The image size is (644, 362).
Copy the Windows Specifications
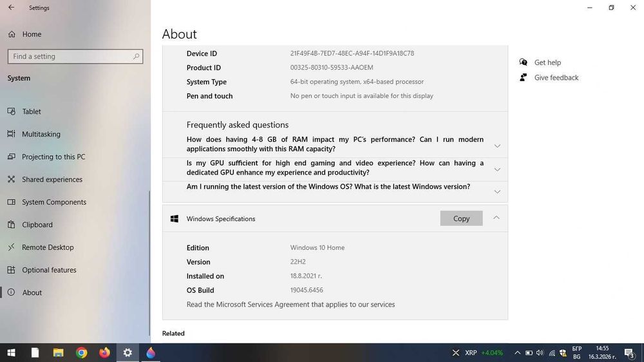coord(461,218)
